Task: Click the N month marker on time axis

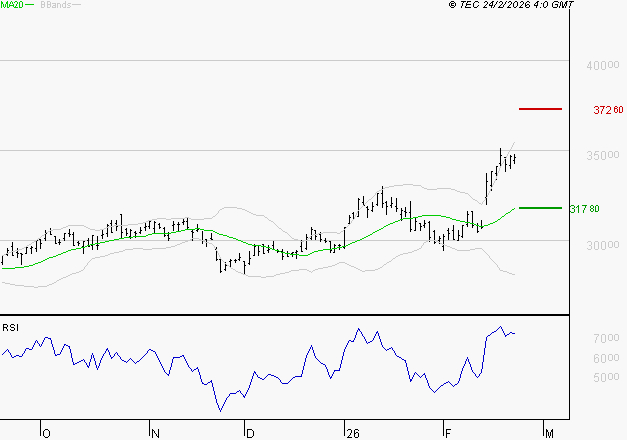Action: pyautogui.click(x=155, y=434)
